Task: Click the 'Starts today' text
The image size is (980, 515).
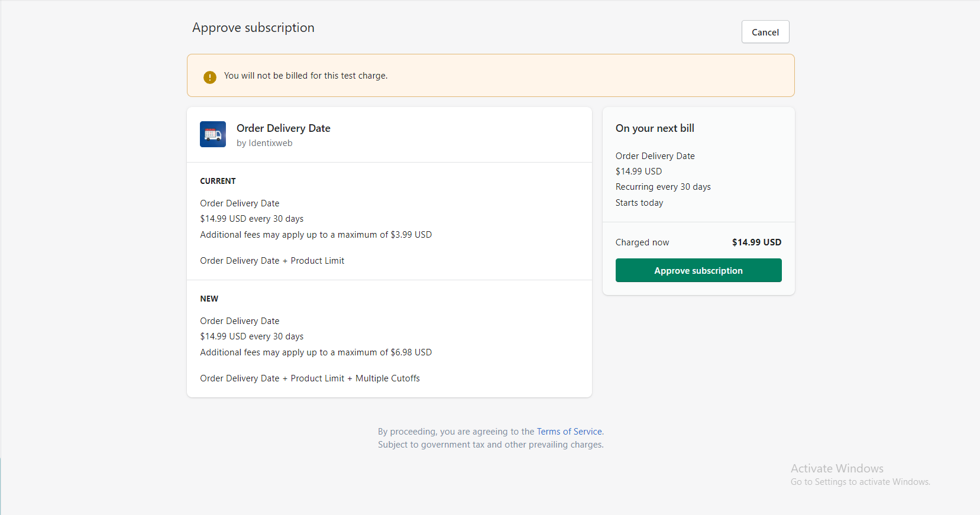Action: [639, 203]
